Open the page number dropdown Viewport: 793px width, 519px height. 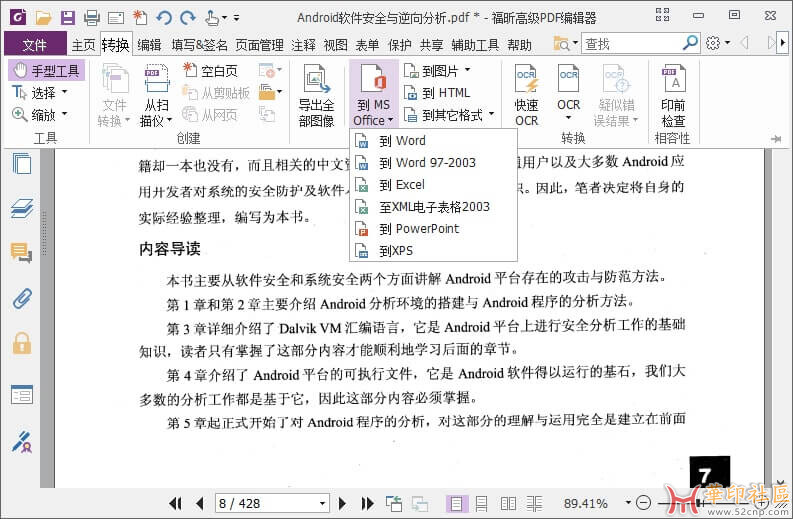322,503
